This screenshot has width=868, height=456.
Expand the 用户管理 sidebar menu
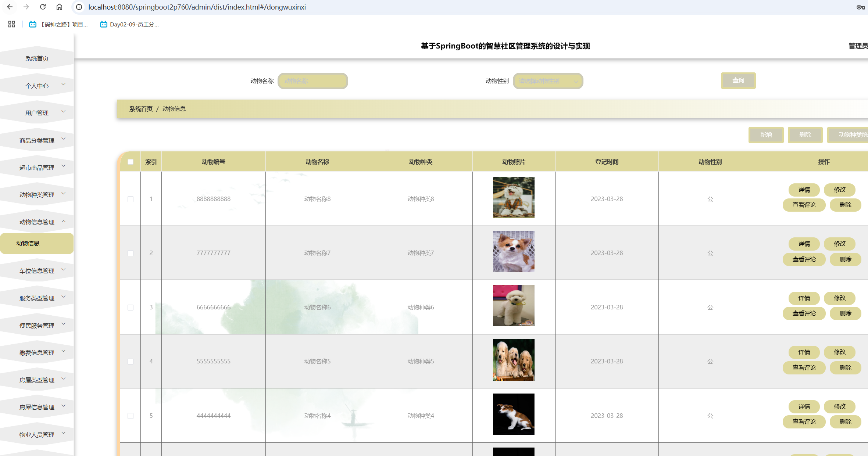tap(37, 113)
